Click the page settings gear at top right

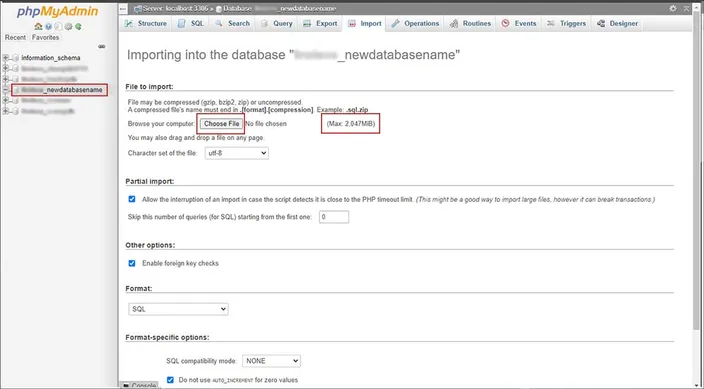point(673,9)
